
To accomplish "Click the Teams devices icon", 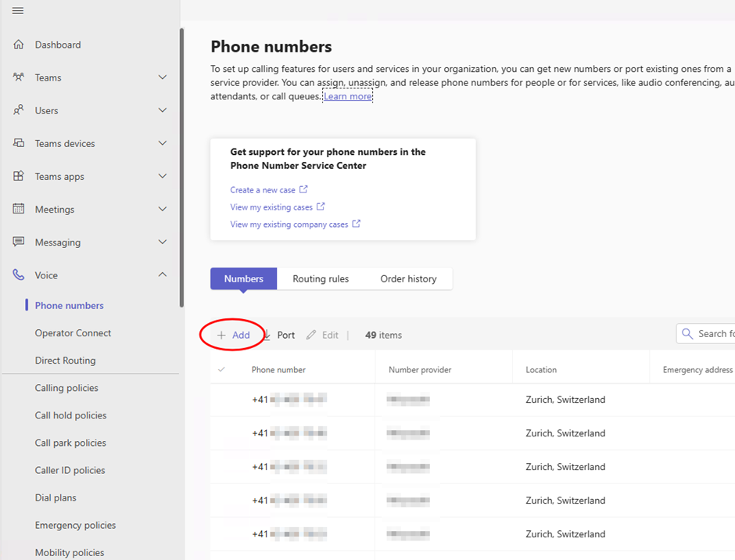I will pyautogui.click(x=18, y=143).
